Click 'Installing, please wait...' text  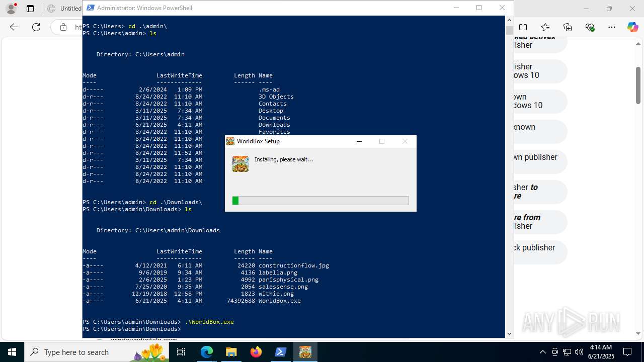pyautogui.click(x=284, y=159)
